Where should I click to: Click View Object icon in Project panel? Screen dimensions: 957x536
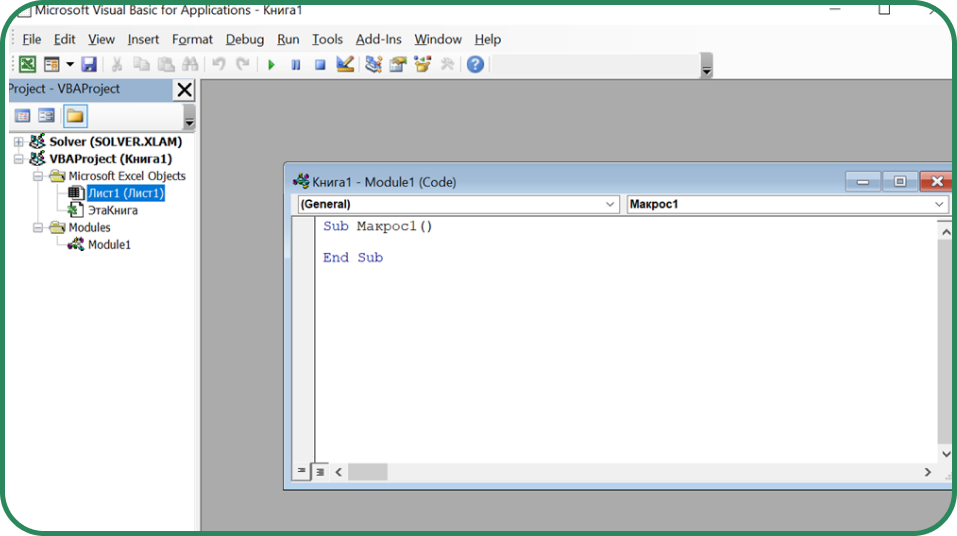(46, 115)
